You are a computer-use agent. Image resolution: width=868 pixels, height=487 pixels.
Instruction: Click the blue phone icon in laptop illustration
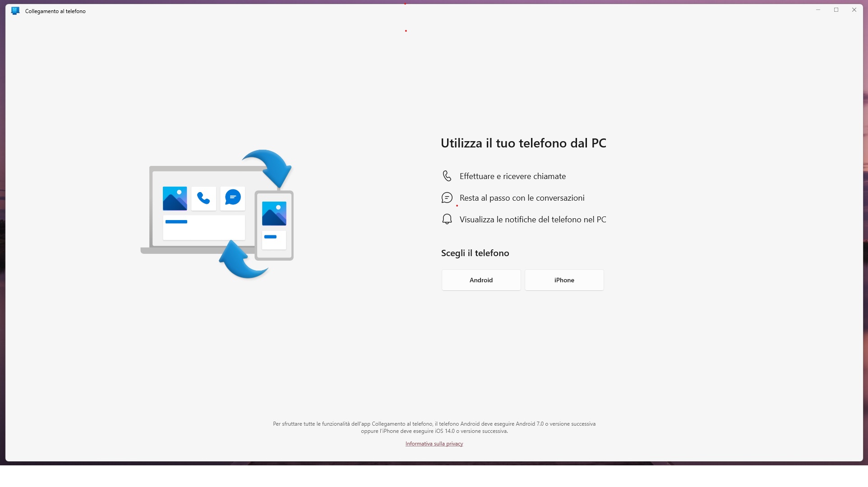pyautogui.click(x=203, y=198)
